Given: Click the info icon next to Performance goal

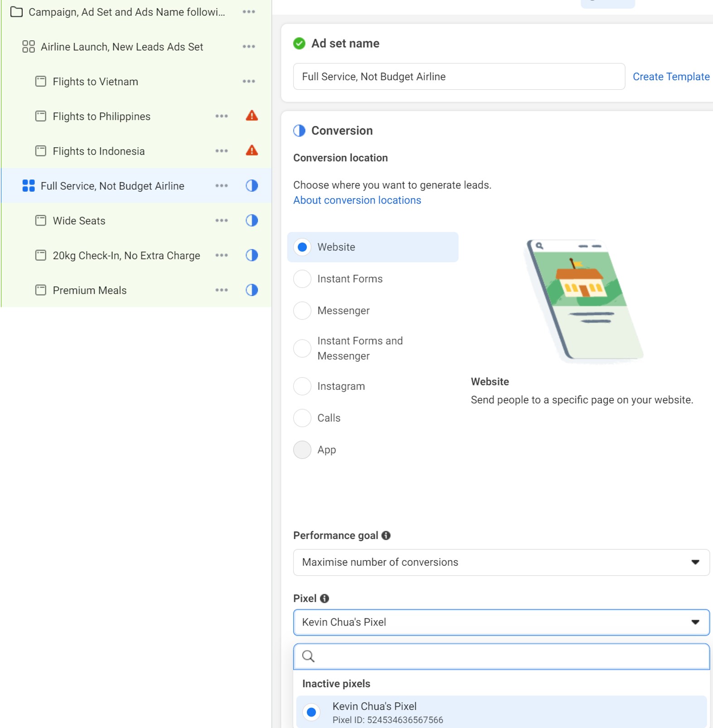Looking at the screenshot, I should pyautogui.click(x=386, y=535).
